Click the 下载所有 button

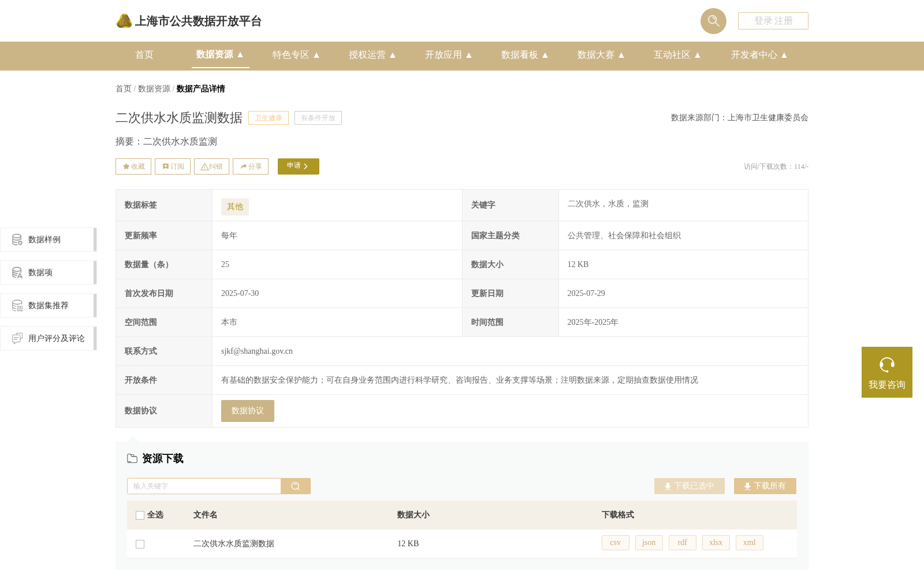coord(765,486)
